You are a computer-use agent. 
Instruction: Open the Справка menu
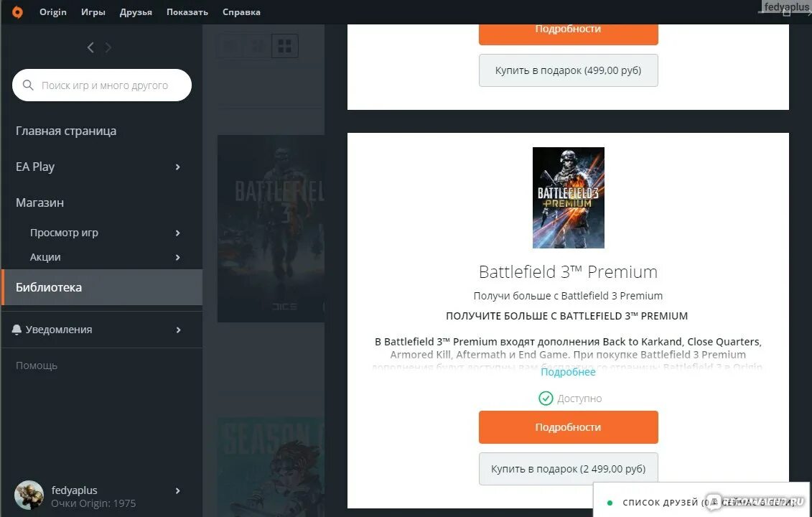[x=241, y=12]
